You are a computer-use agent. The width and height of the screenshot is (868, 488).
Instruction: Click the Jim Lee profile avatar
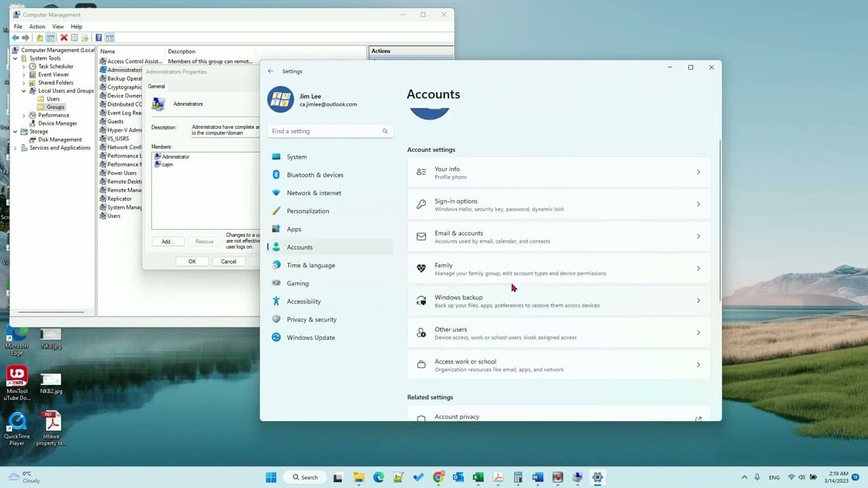click(x=281, y=100)
